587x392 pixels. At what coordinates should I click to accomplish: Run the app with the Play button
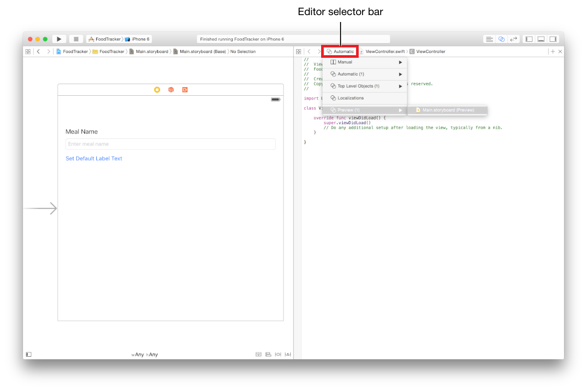pos(59,39)
